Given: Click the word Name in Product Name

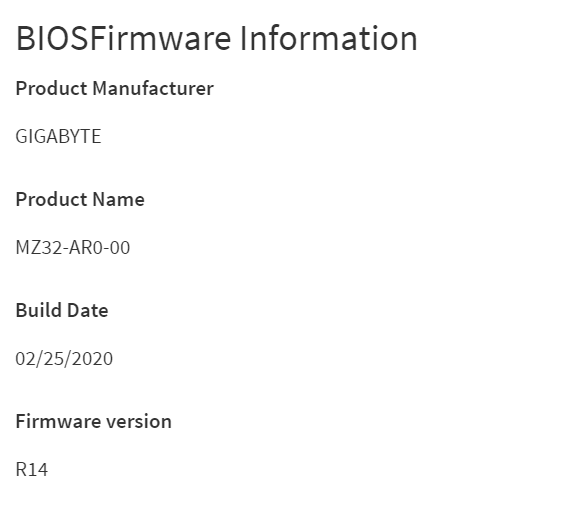Looking at the screenshot, I should (118, 199).
